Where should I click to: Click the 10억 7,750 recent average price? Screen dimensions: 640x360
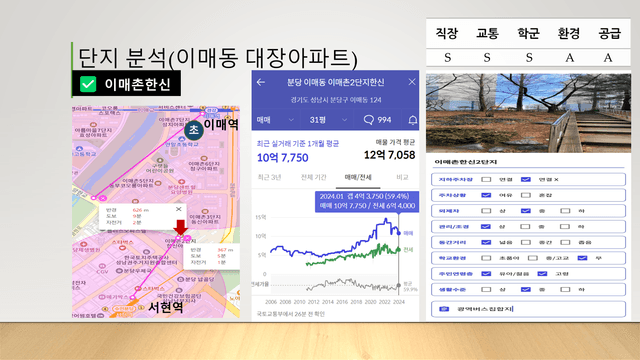pyautogui.click(x=282, y=158)
